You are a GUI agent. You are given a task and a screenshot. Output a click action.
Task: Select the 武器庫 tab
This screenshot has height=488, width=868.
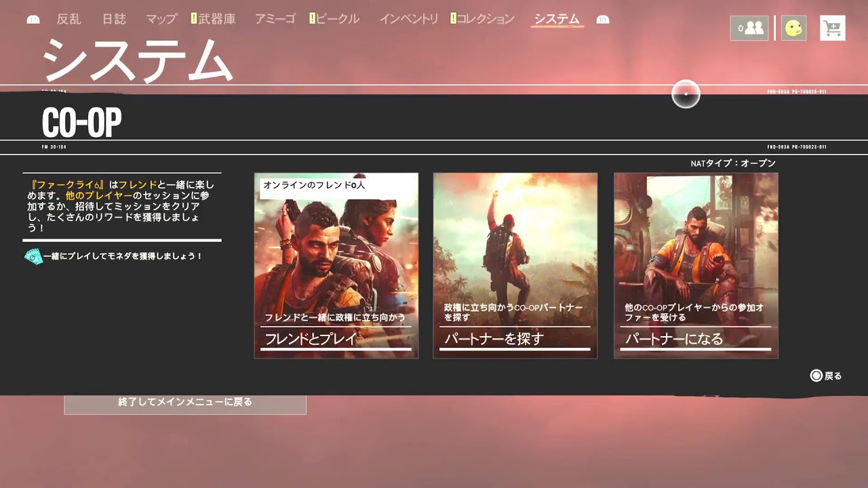tap(217, 19)
